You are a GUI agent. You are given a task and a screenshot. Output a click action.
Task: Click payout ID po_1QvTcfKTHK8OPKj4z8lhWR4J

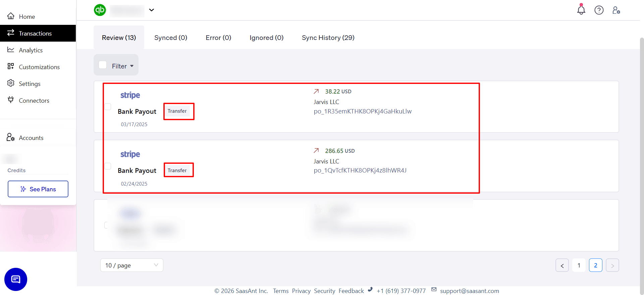click(x=360, y=170)
